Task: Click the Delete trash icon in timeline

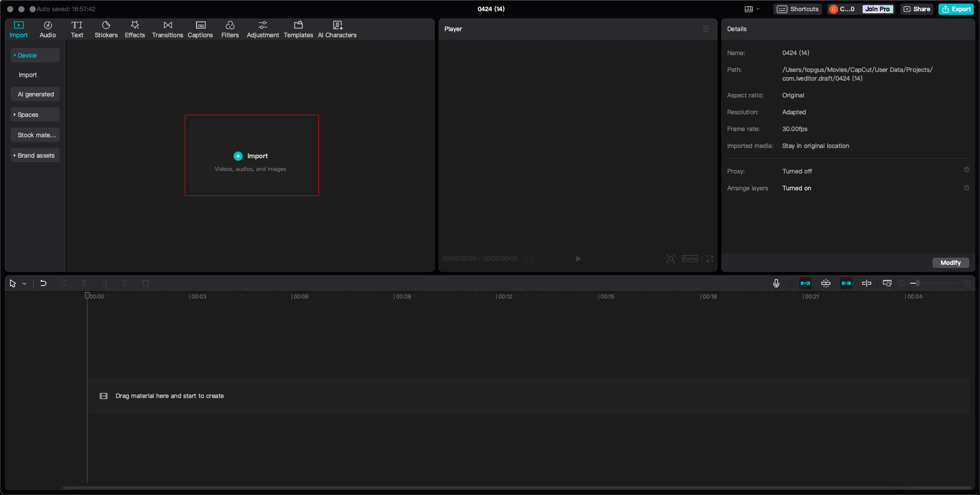Action: [x=145, y=283]
